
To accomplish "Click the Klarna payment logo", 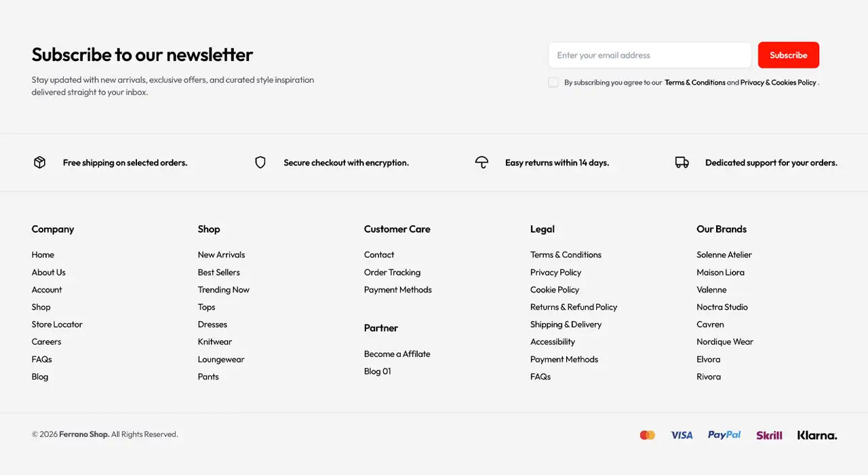I will pos(817,435).
